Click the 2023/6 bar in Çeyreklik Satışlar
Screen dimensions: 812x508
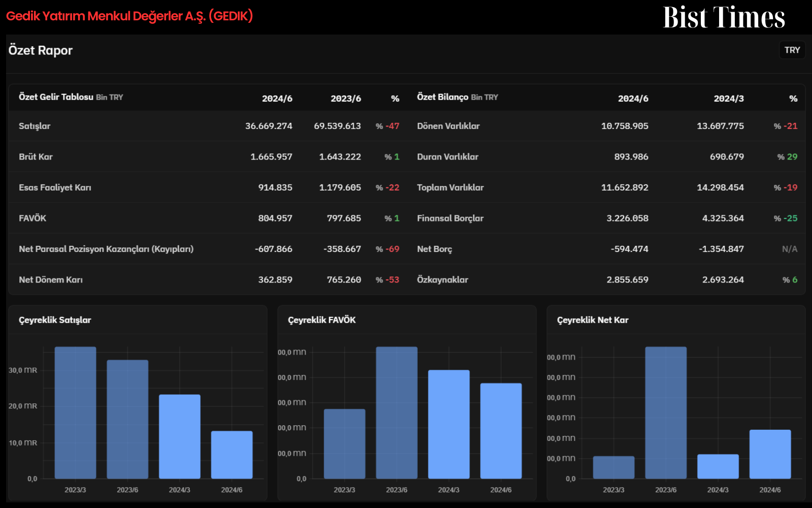click(x=127, y=419)
